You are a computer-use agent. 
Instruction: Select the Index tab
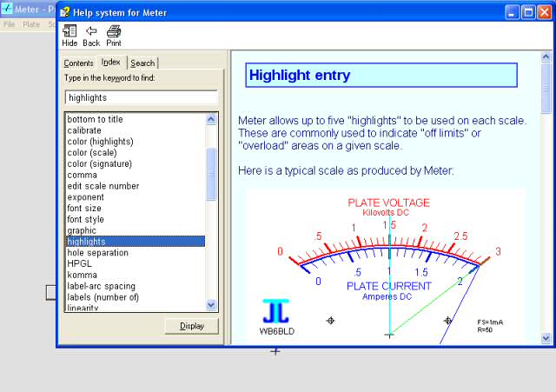coord(111,63)
